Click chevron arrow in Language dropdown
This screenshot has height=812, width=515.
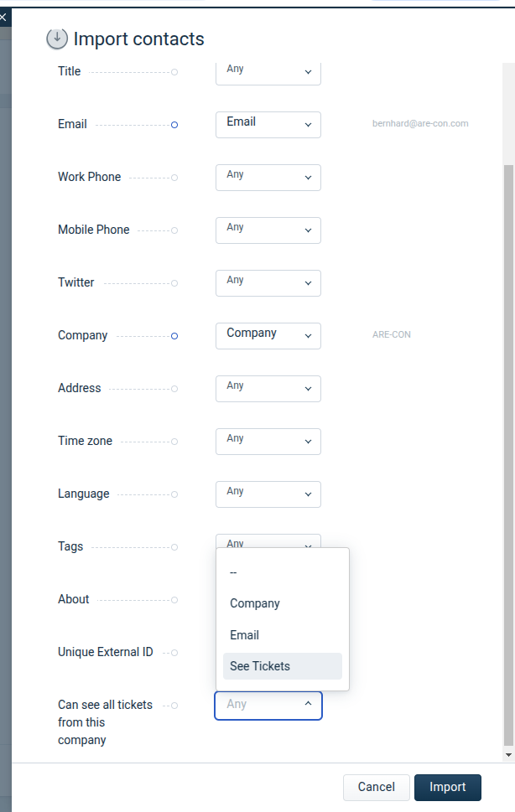coord(309,494)
